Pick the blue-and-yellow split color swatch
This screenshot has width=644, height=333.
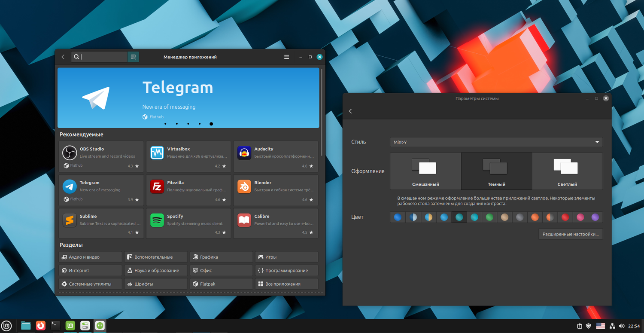click(x=428, y=217)
